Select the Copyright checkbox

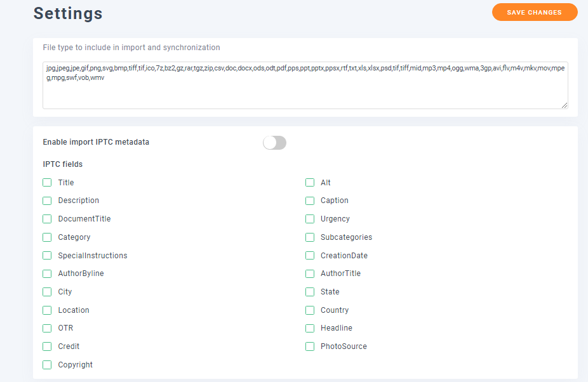[47, 365]
